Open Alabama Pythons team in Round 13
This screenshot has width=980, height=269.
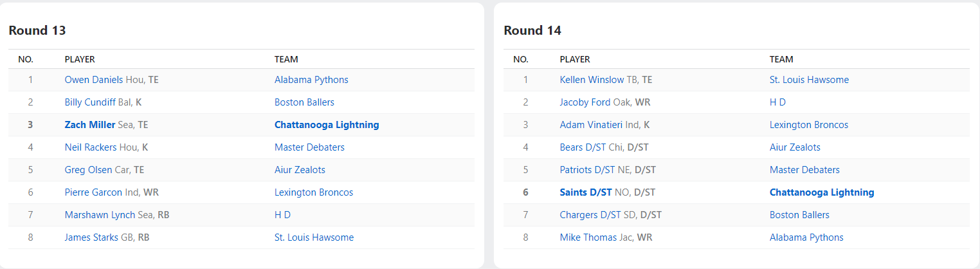311,80
